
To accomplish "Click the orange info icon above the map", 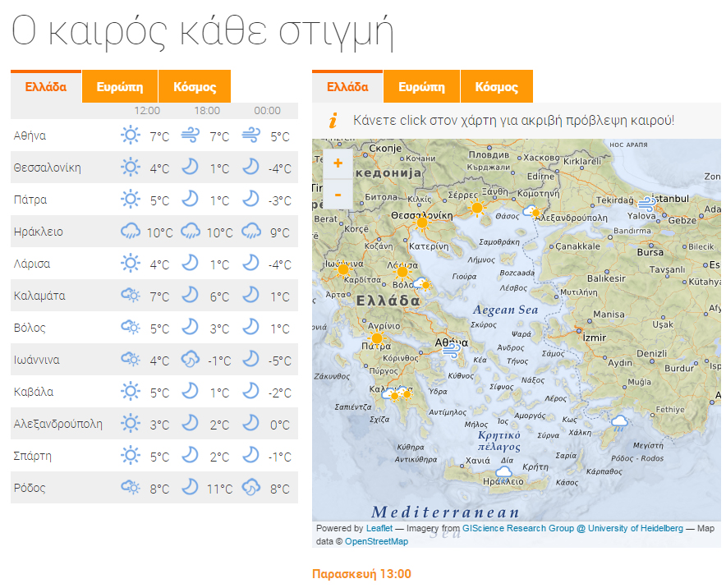I will click(x=333, y=121).
